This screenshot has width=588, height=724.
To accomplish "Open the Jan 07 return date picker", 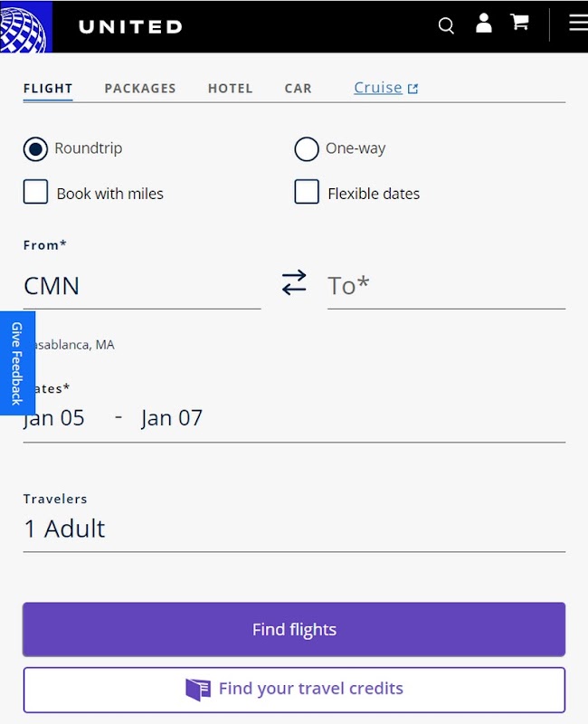I will click(172, 418).
